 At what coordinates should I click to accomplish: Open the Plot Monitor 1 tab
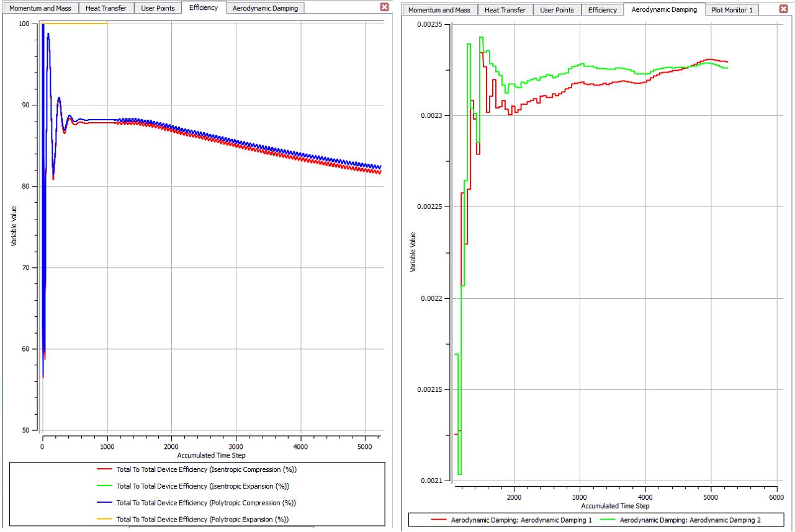pyautogui.click(x=732, y=9)
